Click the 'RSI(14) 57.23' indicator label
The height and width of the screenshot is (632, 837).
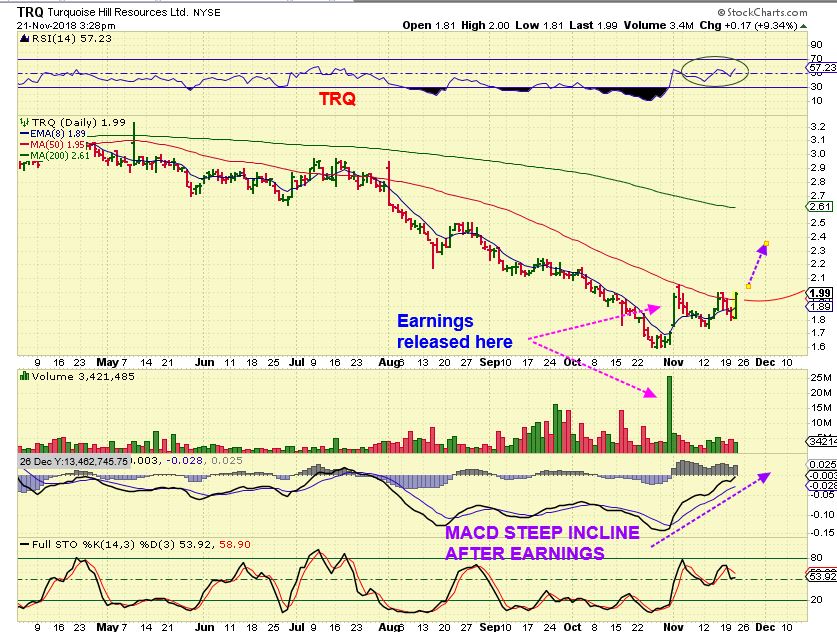coord(72,38)
